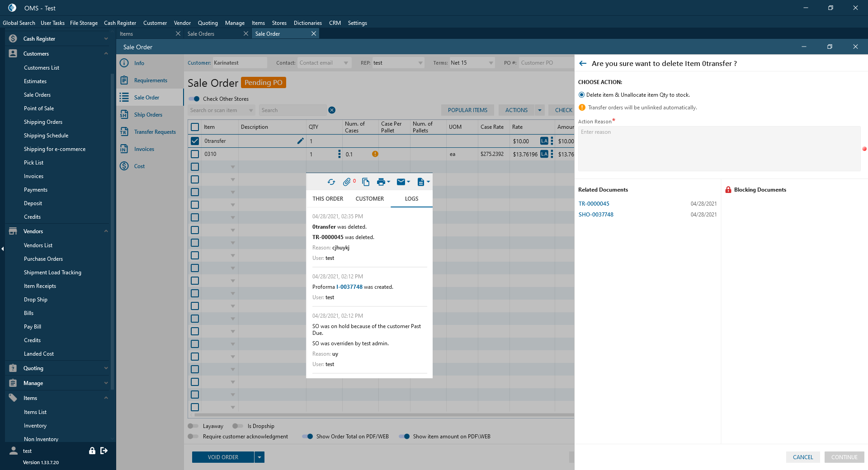Toggle the select-all checkbox in table header
Screen dimensions: 868x470
pyautogui.click(x=195, y=127)
